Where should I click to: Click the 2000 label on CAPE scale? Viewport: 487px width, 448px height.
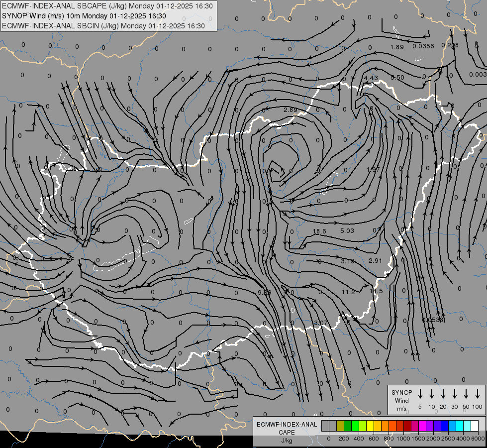pos(433,439)
